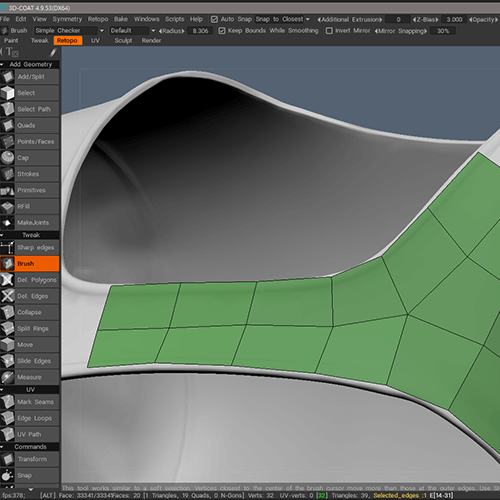Adjust the Mirror Snapping slider label
The image size is (500, 500).
401,31
